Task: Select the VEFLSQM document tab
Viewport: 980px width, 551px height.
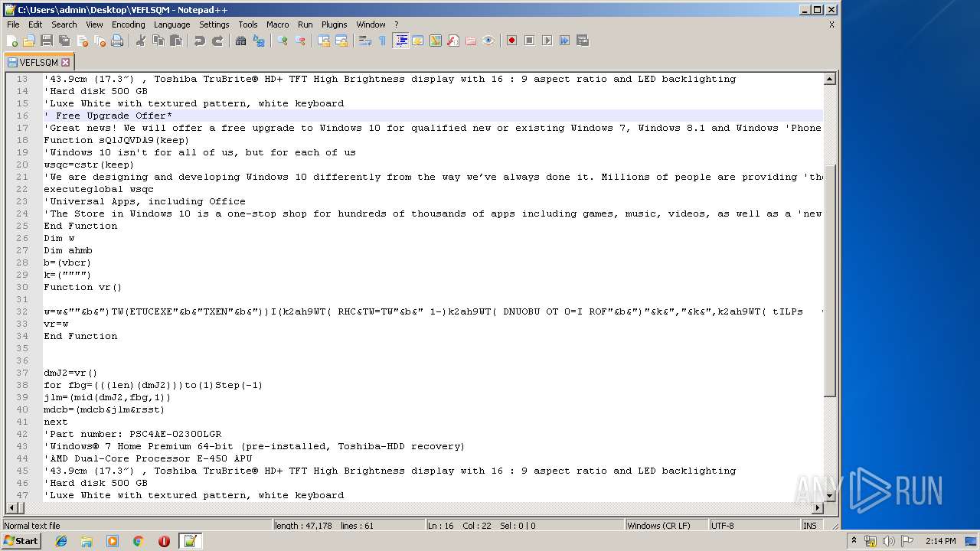Action: (38, 62)
